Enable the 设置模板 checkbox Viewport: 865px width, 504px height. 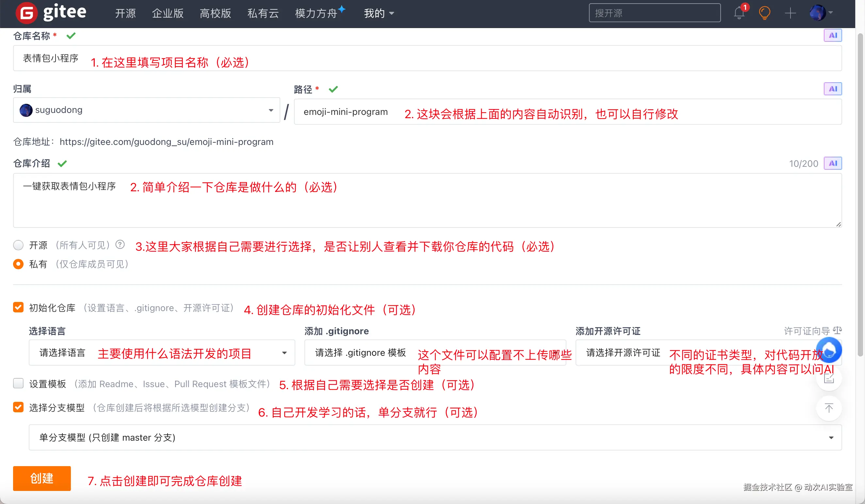coord(18,383)
